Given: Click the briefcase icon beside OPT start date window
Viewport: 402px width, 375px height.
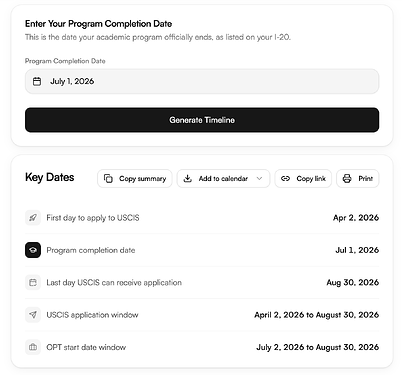Looking at the screenshot, I should (33, 347).
